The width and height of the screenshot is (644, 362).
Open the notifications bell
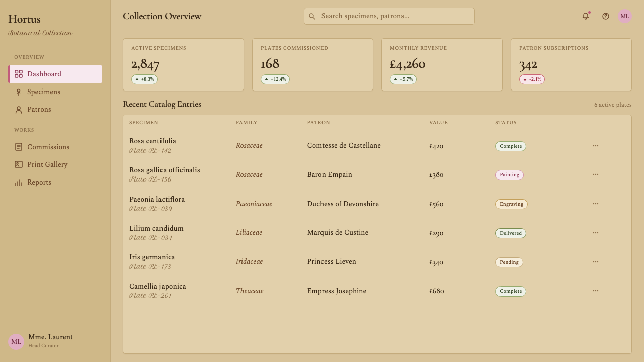586,16
